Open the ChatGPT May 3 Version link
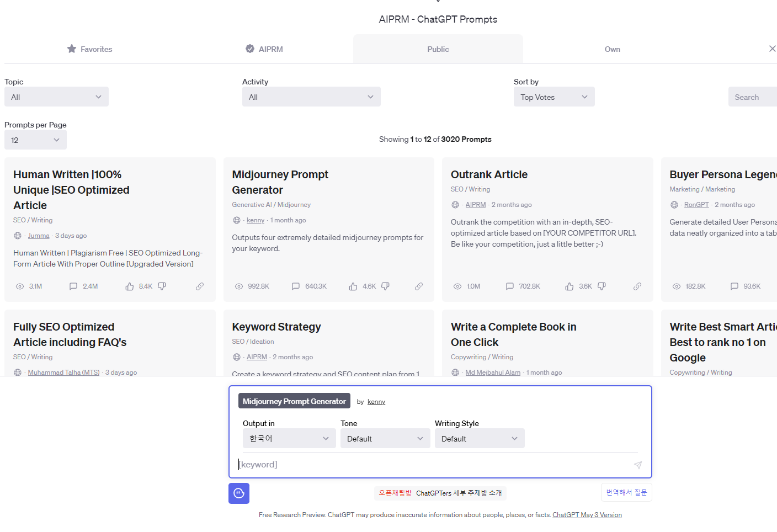Viewport: 777px width, 532px height. click(x=587, y=515)
